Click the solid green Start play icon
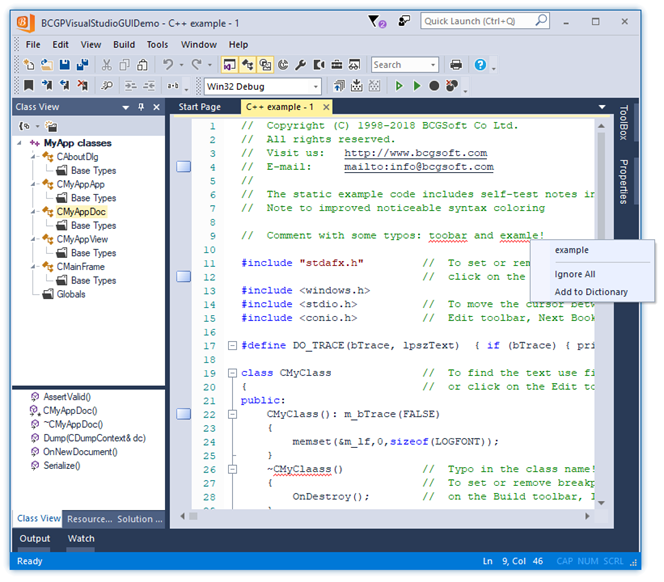The height and width of the screenshot is (582, 664). pos(417,86)
